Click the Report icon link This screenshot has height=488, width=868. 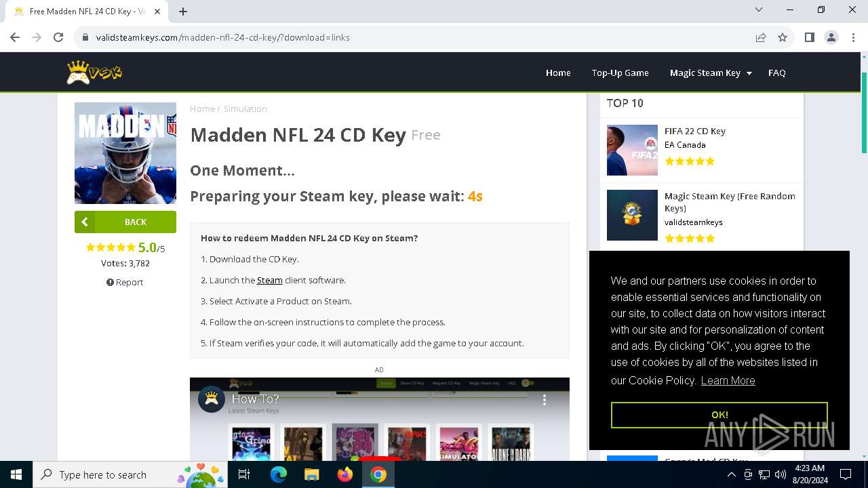[125, 282]
